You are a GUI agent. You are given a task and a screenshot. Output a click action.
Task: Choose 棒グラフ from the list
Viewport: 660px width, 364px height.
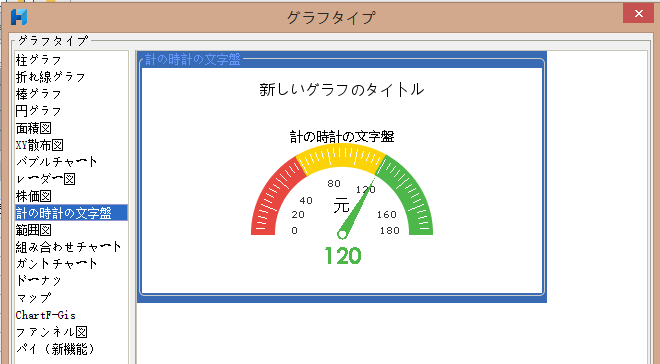(39, 94)
